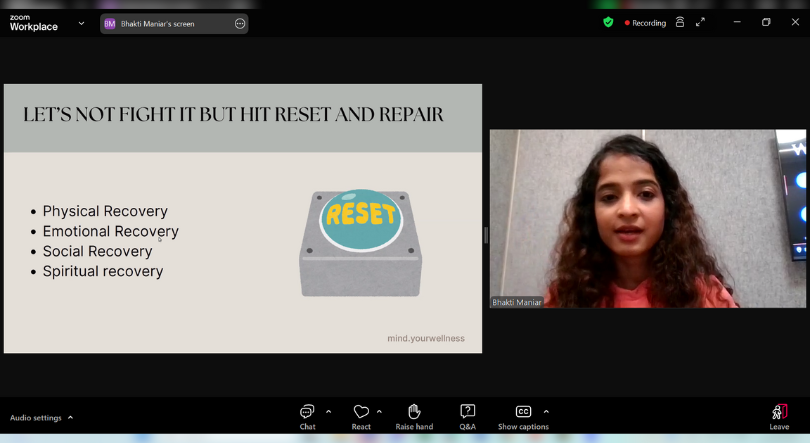Expand caption options arrow beside Show captions
This screenshot has height=443, width=810.
pos(546,411)
